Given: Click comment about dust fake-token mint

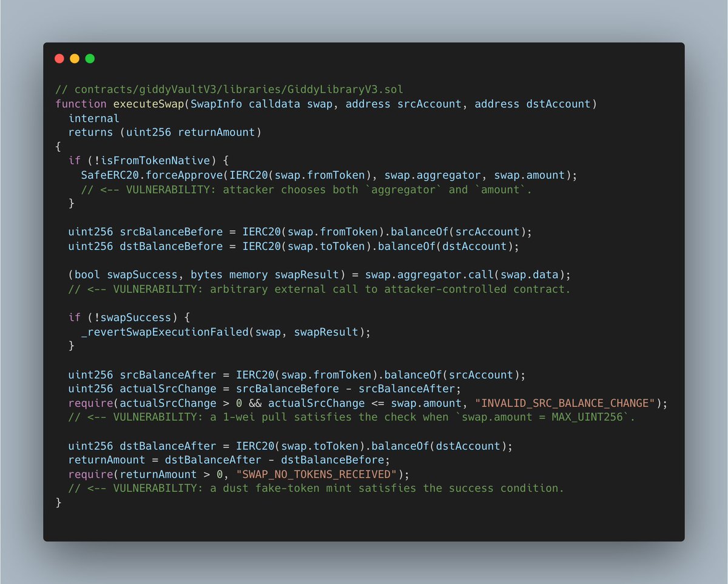Looking at the screenshot, I should pos(316,488).
